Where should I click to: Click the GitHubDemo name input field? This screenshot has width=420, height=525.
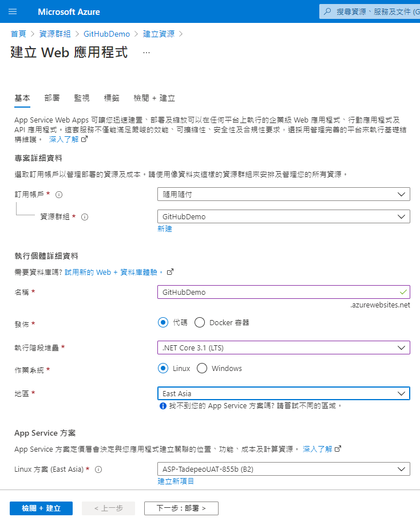pyautogui.click(x=283, y=292)
